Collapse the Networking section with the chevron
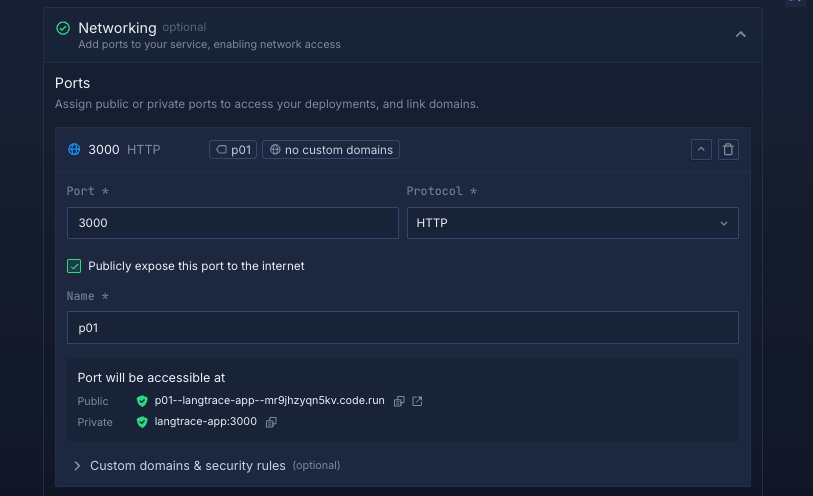 coord(740,34)
